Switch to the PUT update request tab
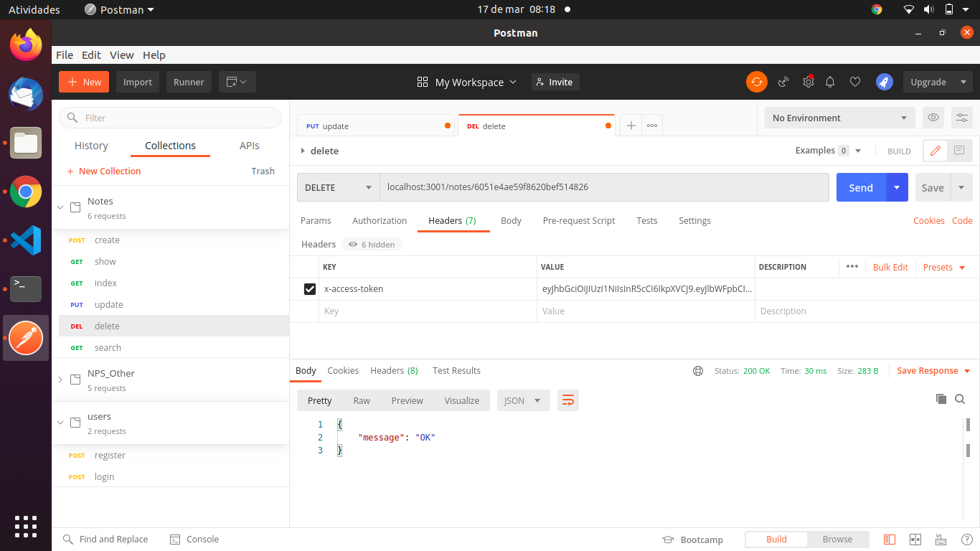The image size is (980, 551). click(376, 126)
